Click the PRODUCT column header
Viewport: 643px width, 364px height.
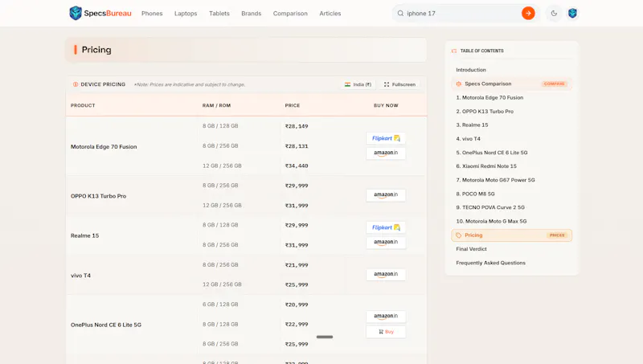[83, 106]
